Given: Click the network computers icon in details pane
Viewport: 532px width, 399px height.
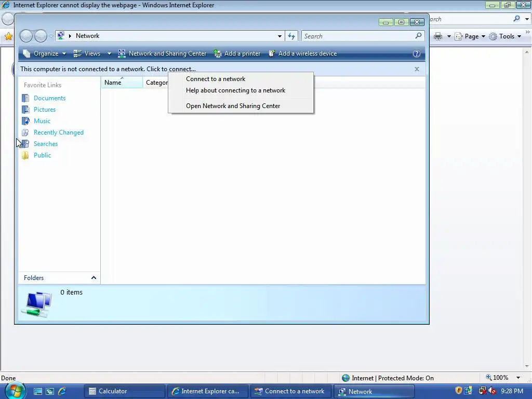Looking at the screenshot, I should (x=37, y=304).
